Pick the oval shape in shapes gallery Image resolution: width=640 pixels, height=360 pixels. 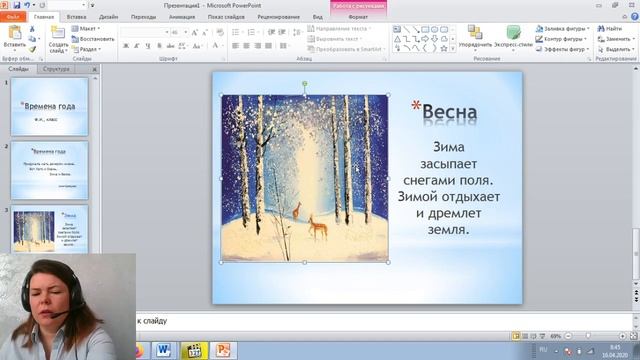[x=434, y=29]
